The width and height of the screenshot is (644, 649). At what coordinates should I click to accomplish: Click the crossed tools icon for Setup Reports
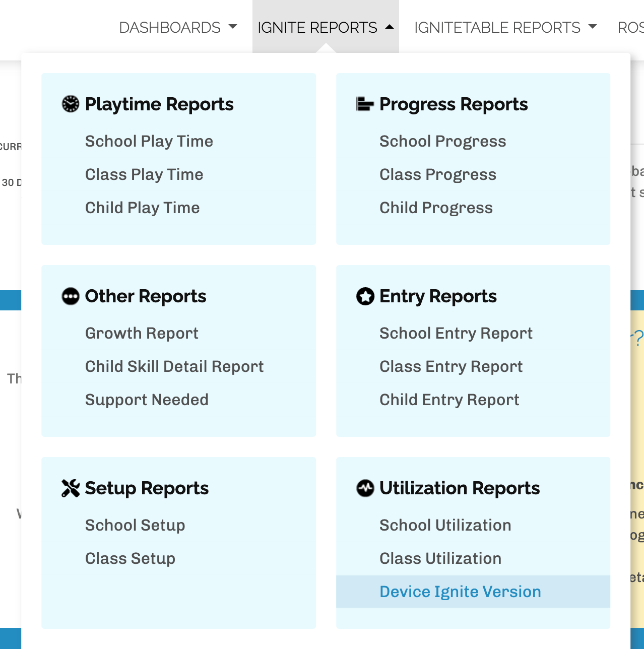[x=70, y=488]
